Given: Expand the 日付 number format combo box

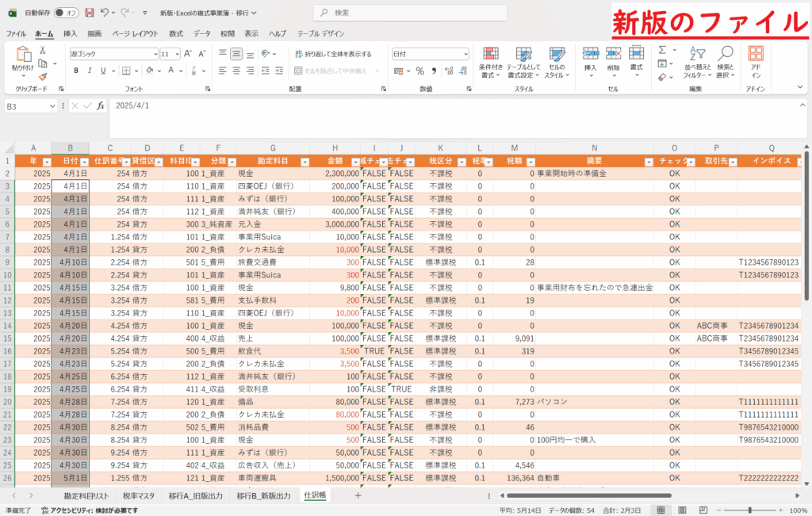Looking at the screenshot, I should pos(464,54).
